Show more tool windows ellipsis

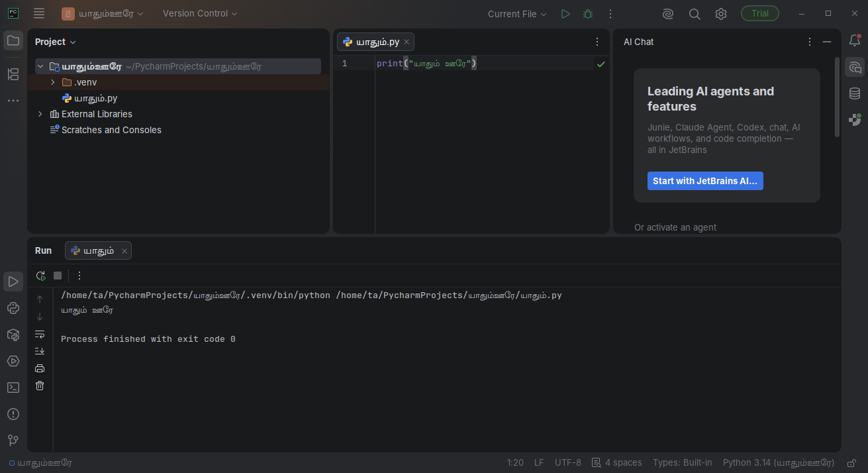click(13, 101)
